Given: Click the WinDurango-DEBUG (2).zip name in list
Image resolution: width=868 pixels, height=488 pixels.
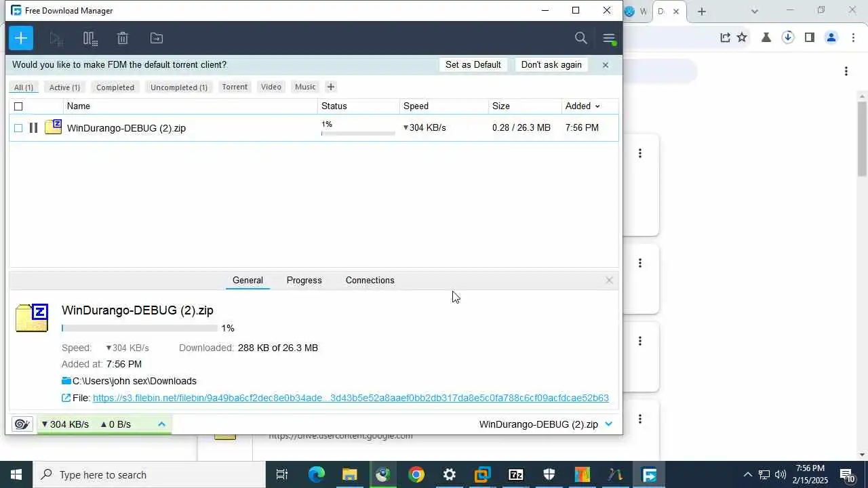Looking at the screenshot, I should (x=126, y=128).
